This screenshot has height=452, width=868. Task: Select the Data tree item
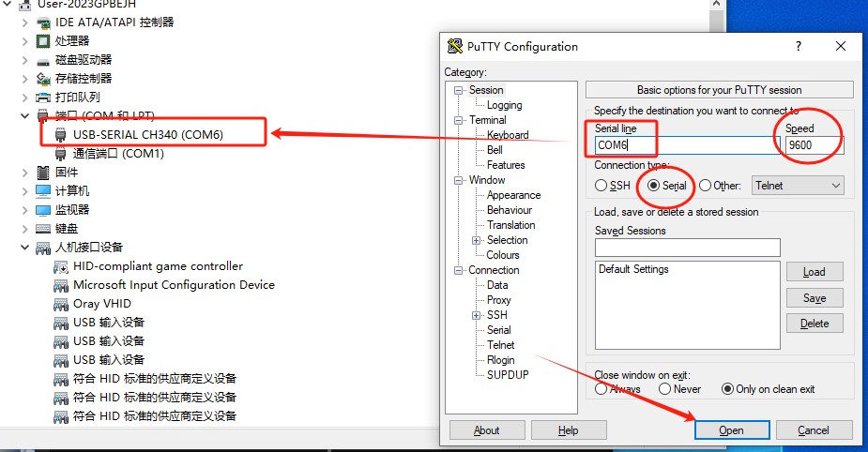(497, 285)
